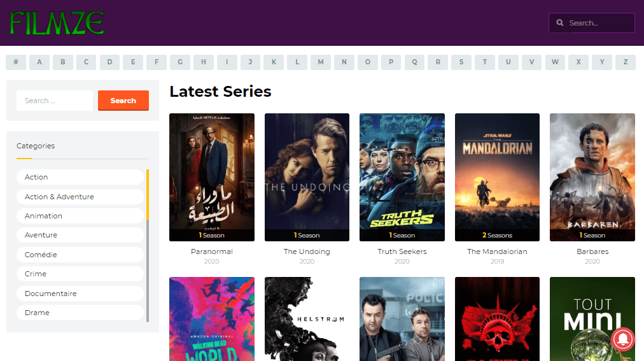This screenshot has width=644, height=361.
Task: Click the FILMZE site logo
Action: click(57, 23)
